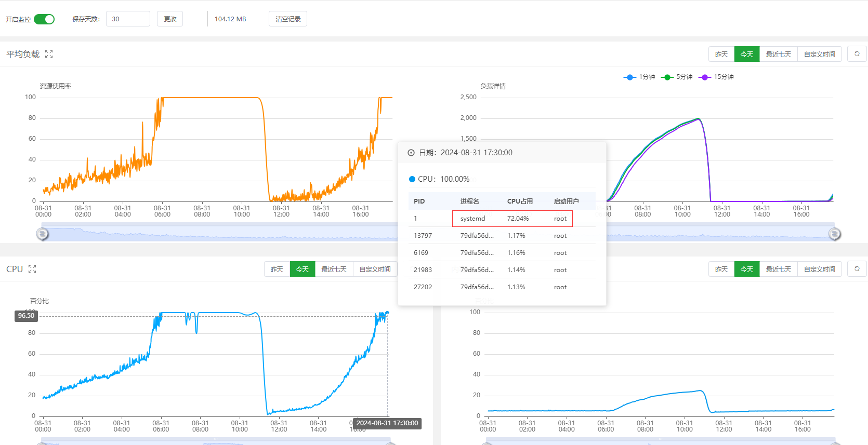Viewport: 868px width, 445px height.
Task: Click the 进程名 column header
Action: click(470, 201)
